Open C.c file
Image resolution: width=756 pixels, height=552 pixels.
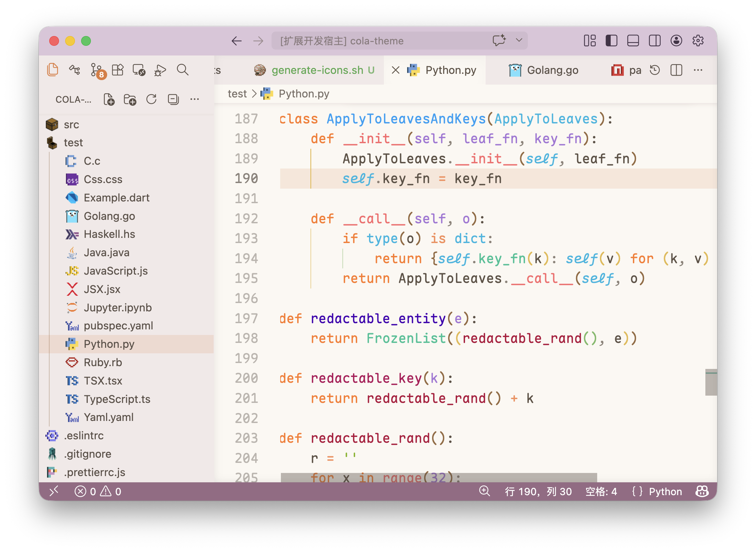[x=127, y=161]
